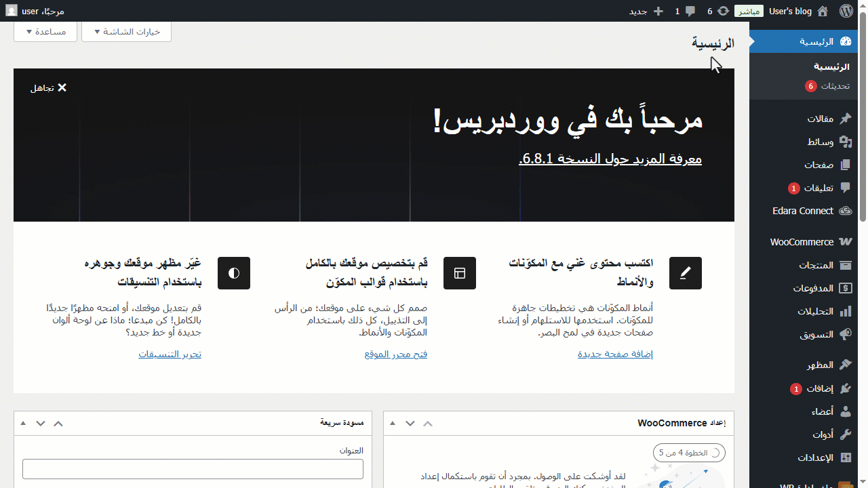
Task: Click the plus icon for جديد
Action: [658, 12]
